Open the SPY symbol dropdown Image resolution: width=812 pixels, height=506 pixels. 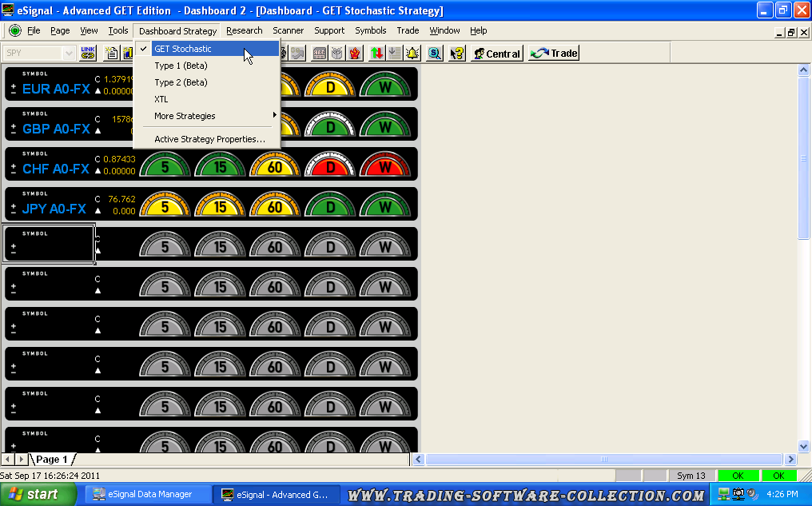coord(69,54)
